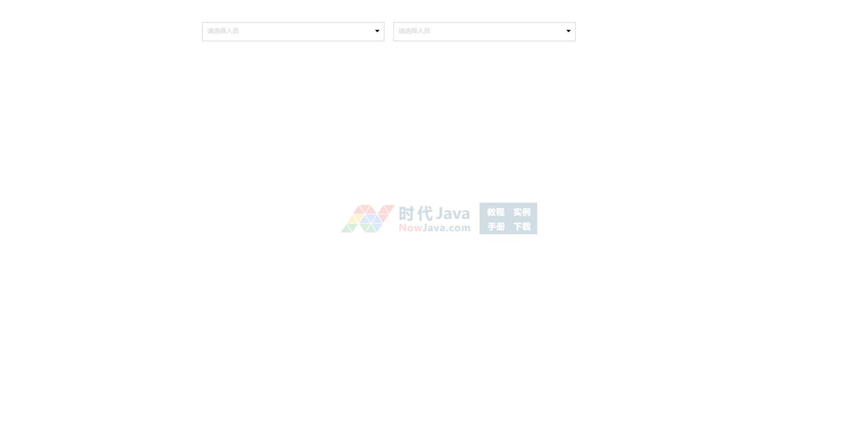
Task: Click the blue triangle in the logo center
Action: click(x=367, y=220)
